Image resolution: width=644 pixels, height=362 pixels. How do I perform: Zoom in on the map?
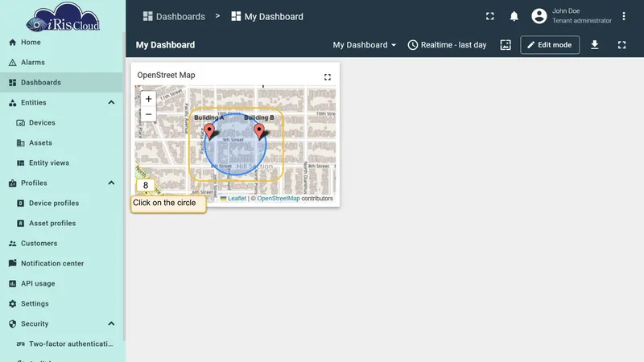click(148, 99)
